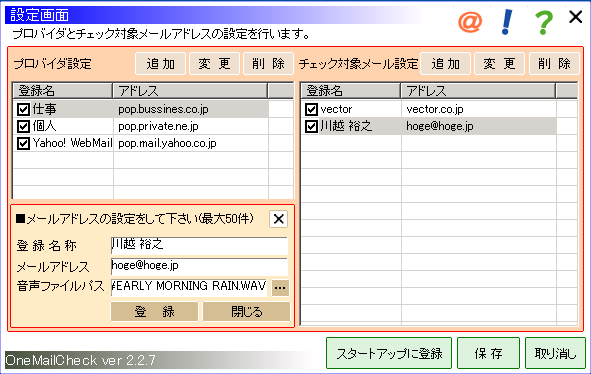Uncheck the 仕事 provider checkbox

point(23,109)
